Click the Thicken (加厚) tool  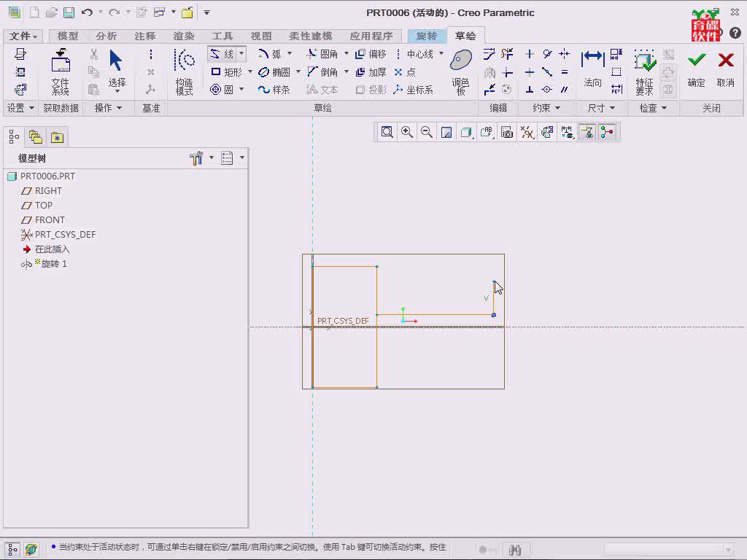point(371,72)
